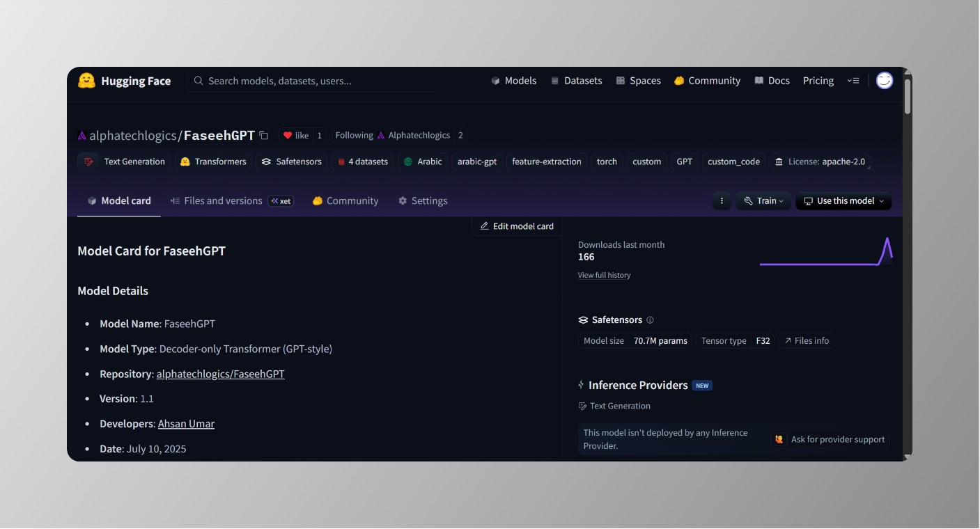Image resolution: width=980 pixels, height=529 pixels.
Task: Click the Model size 70.7M params badge
Action: tap(635, 341)
